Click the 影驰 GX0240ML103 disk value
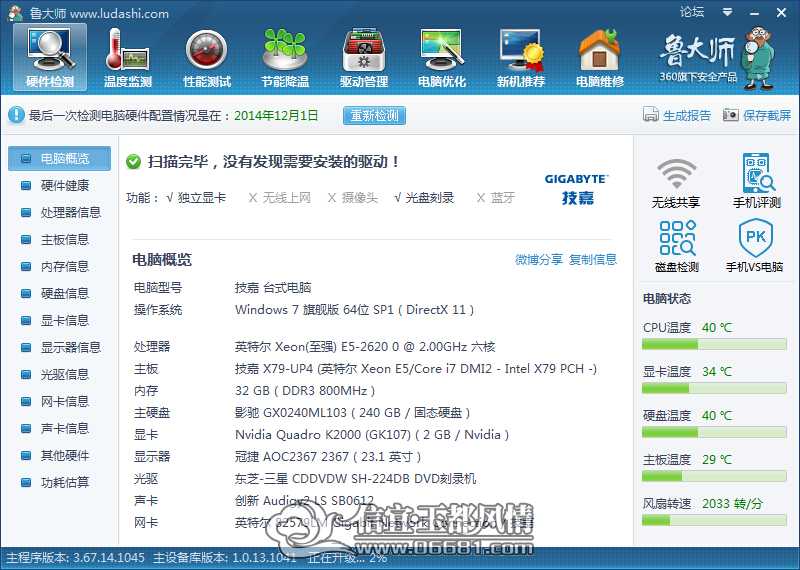Viewport: 800px width, 570px height. point(353,412)
